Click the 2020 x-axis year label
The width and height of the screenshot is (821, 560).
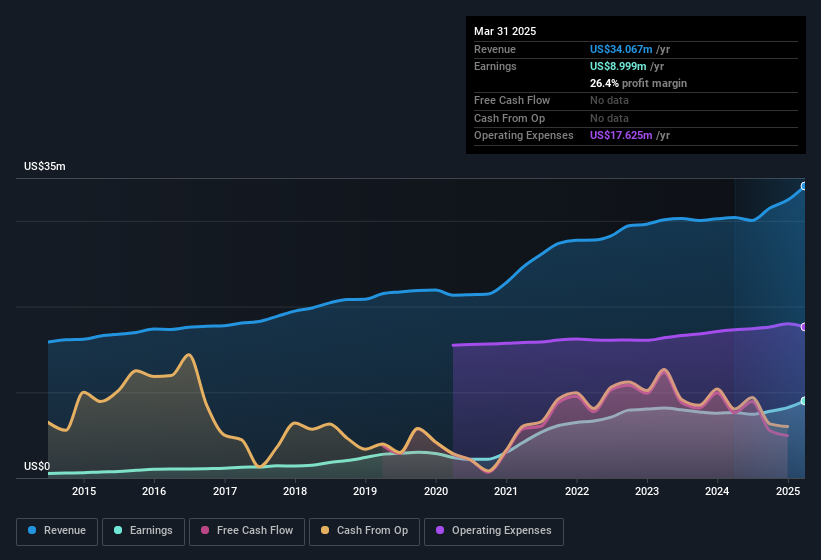436,491
